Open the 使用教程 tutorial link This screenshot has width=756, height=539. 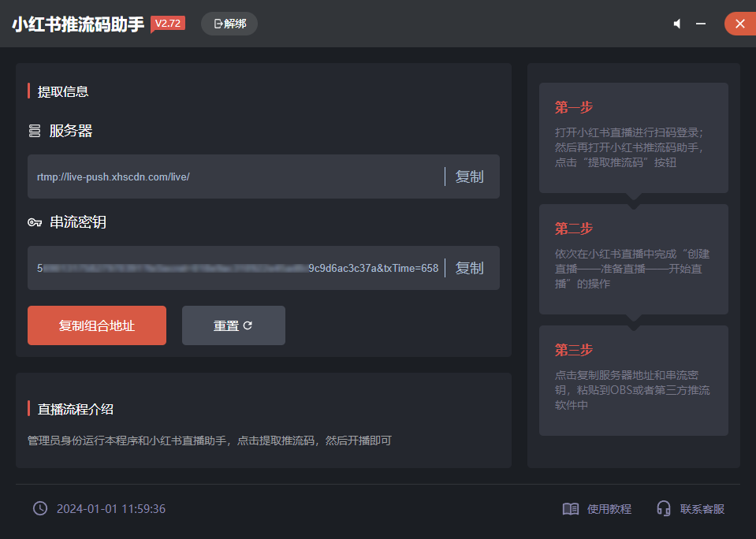point(598,509)
